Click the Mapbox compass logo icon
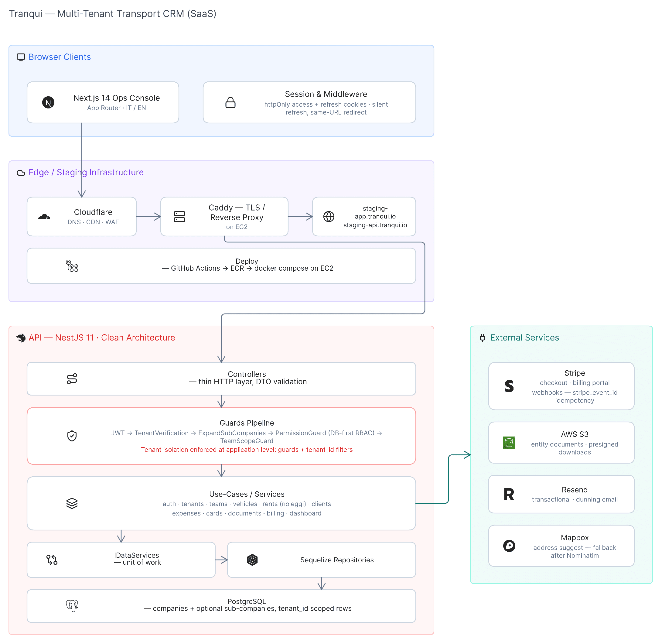The width and height of the screenshot is (662, 644). pos(509,546)
